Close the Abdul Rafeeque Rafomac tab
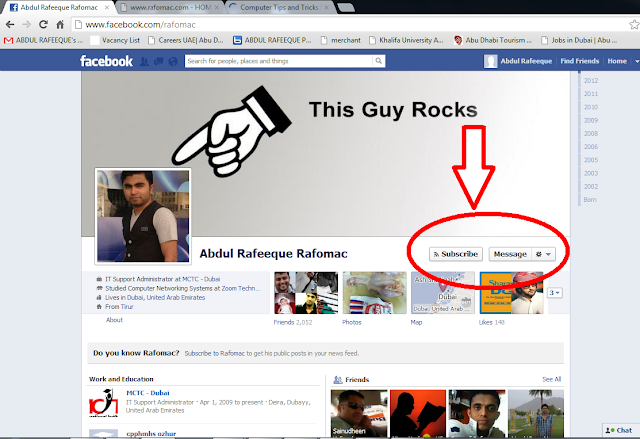The image size is (640, 439). pos(107,7)
